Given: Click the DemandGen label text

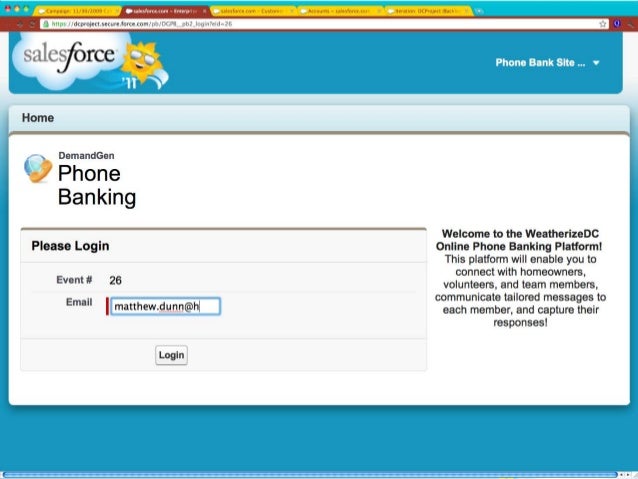Looking at the screenshot, I should coord(86,155).
